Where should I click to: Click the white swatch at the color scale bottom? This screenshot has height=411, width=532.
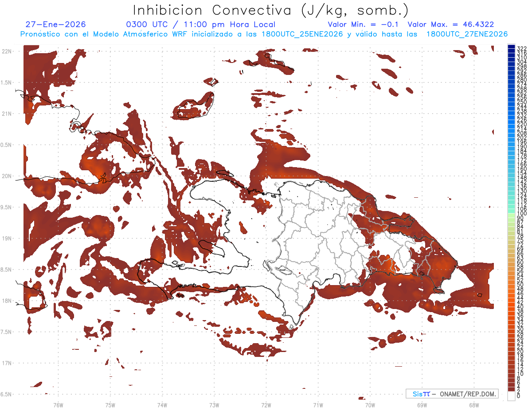click(x=511, y=396)
